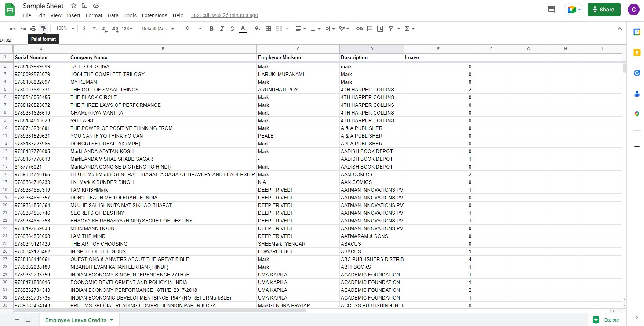644x326 pixels.
Task: Click the Undo icon
Action: [13, 29]
